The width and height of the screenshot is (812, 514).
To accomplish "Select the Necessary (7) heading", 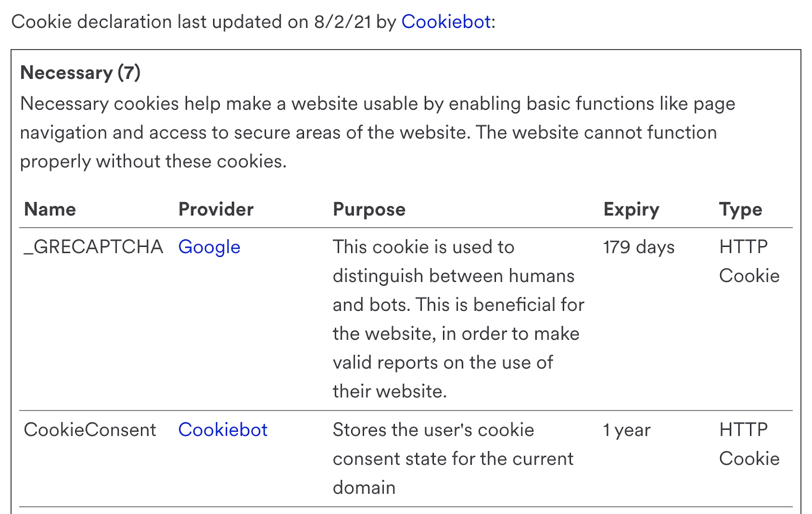I will point(80,73).
